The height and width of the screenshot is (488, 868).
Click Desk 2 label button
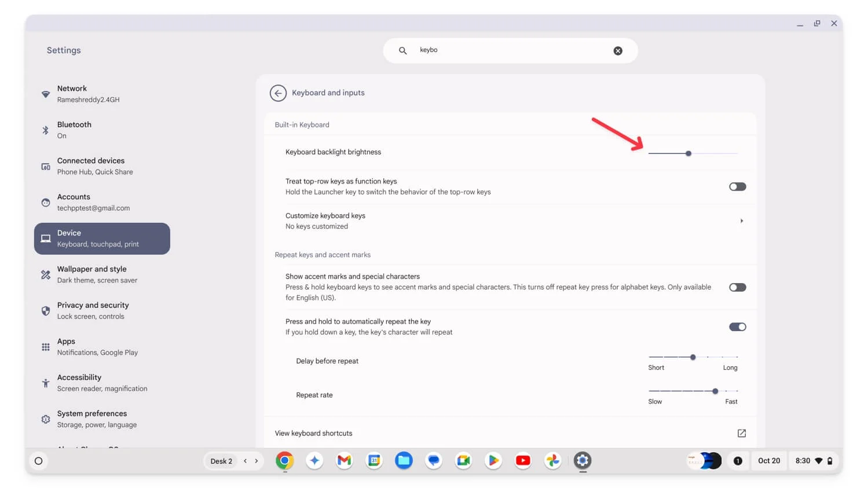click(x=221, y=461)
